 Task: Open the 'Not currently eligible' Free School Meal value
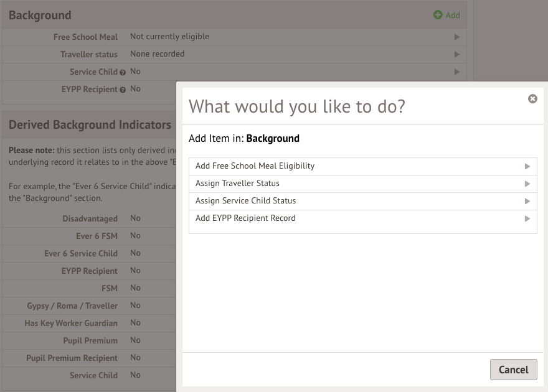(x=169, y=37)
